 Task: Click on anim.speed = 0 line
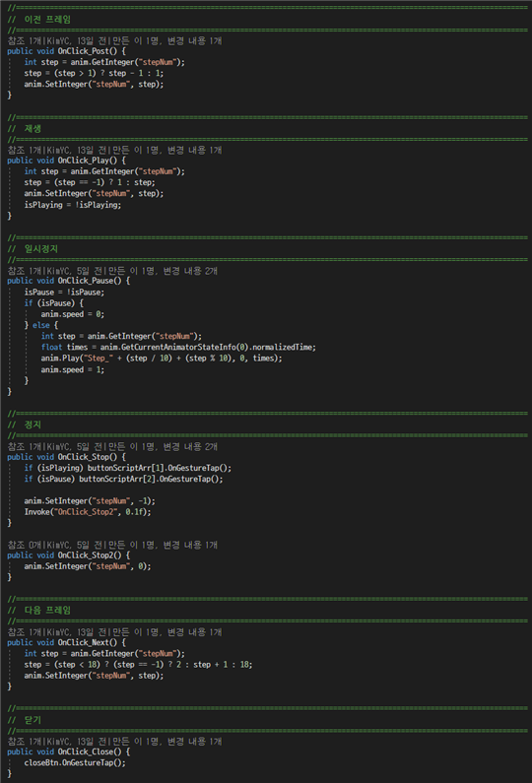(x=73, y=314)
